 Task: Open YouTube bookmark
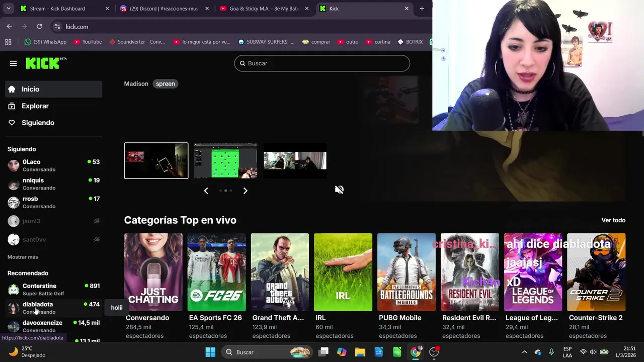click(x=88, y=42)
